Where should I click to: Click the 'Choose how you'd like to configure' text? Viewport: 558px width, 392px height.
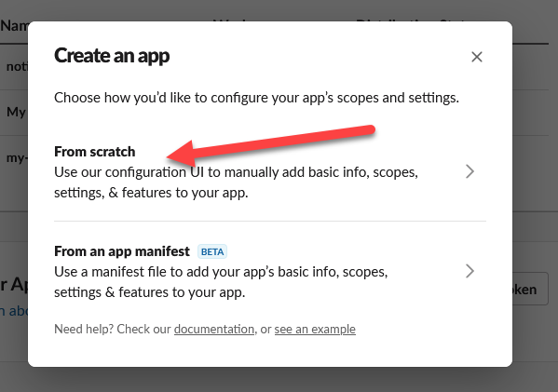(256, 98)
